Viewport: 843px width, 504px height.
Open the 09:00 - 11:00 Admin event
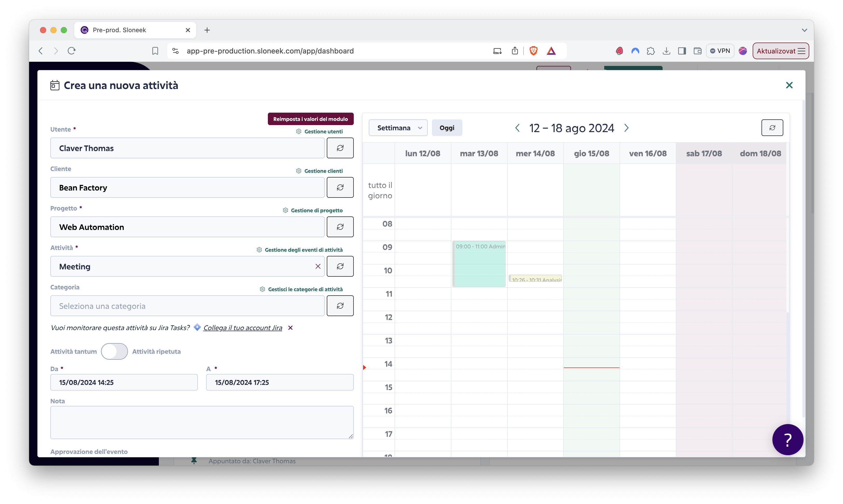point(479,264)
